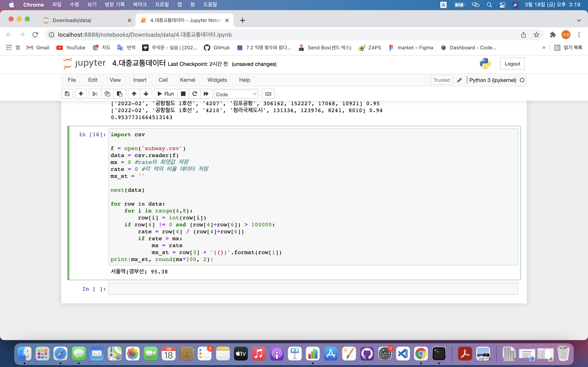Copy selected cells icon
Screen dimensions: 588x367
[107, 94]
